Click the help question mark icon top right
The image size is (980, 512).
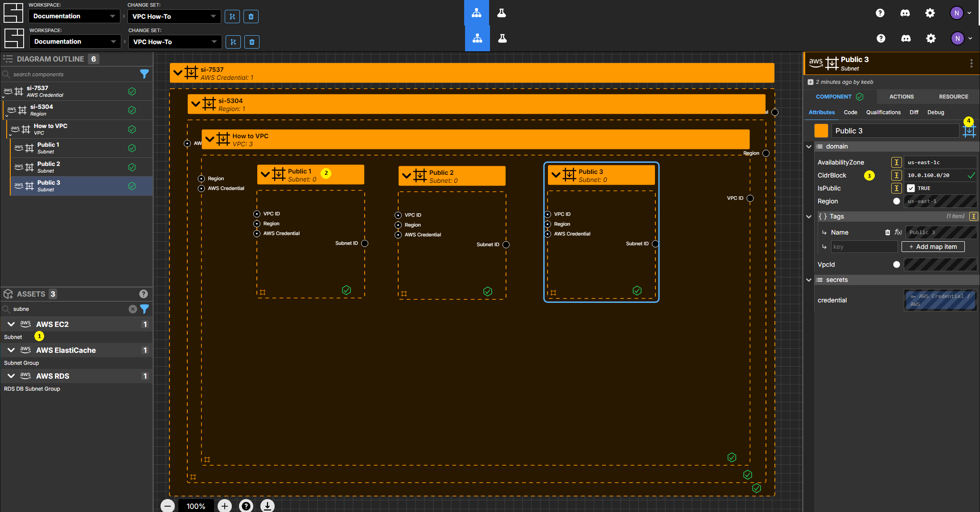880,12
